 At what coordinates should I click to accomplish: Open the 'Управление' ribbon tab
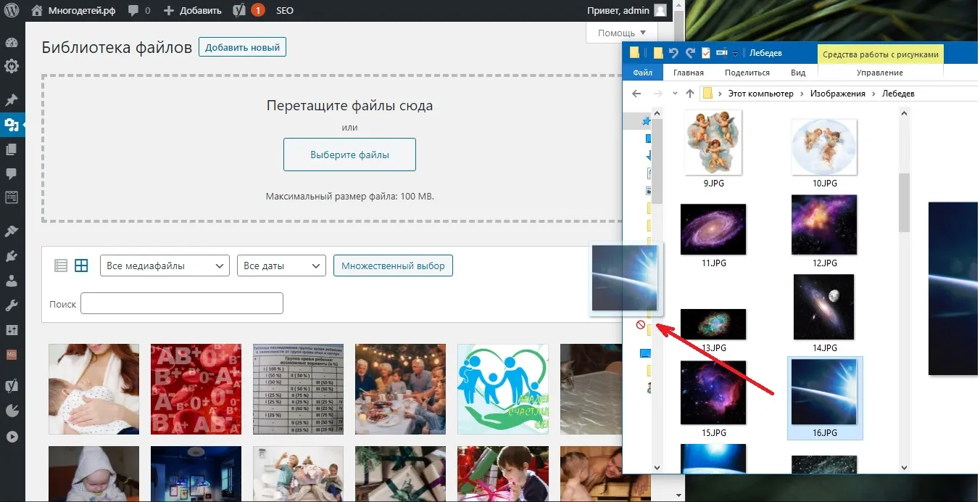click(x=880, y=73)
